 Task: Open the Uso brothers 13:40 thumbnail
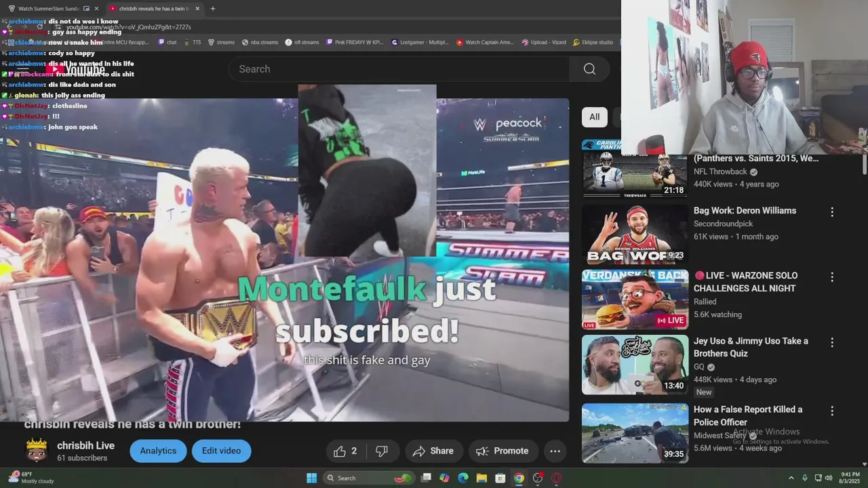pos(635,365)
